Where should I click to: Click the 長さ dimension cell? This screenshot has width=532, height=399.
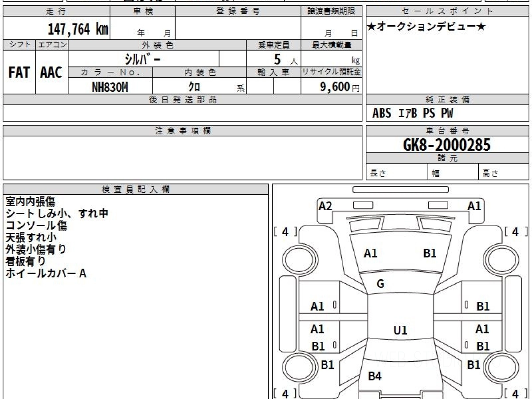coord(397,172)
